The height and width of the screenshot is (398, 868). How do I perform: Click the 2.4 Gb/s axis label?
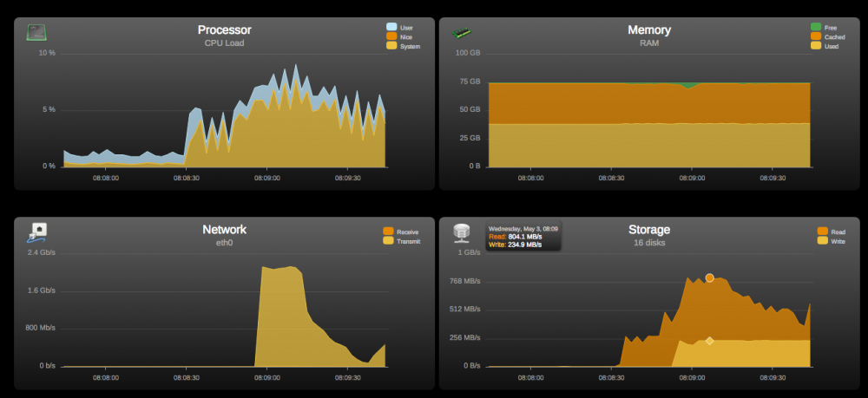coord(42,252)
